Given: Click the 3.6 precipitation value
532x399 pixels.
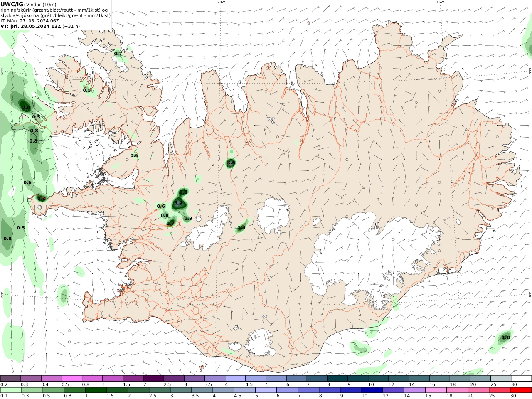Looking at the screenshot, I should [231, 163].
